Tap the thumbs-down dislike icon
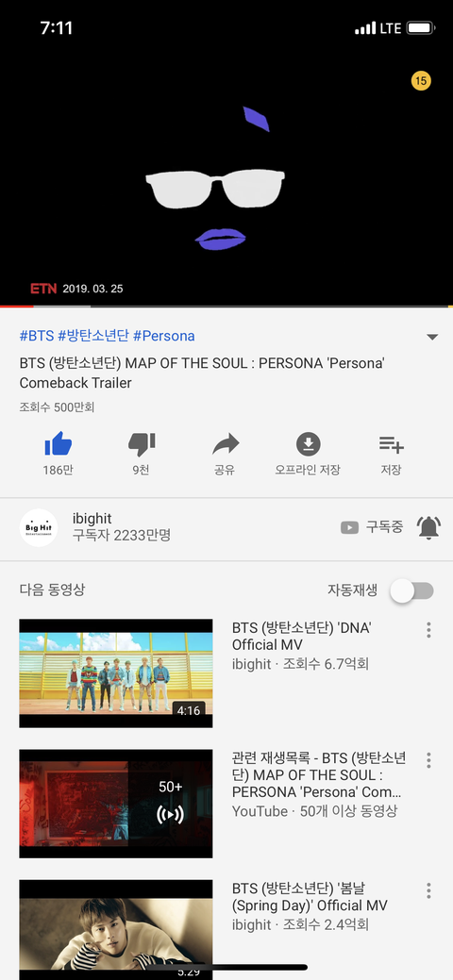Image resolution: width=453 pixels, height=980 pixels. coord(142,444)
